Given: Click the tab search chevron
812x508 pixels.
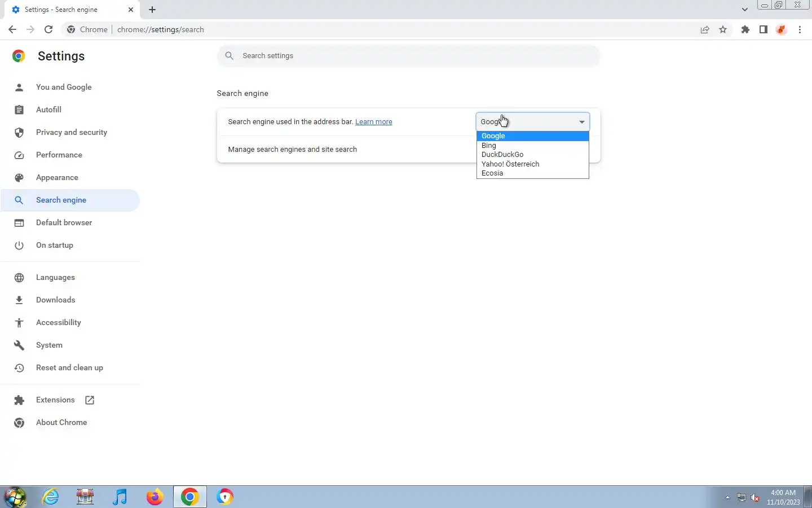Looking at the screenshot, I should pos(744,10).
